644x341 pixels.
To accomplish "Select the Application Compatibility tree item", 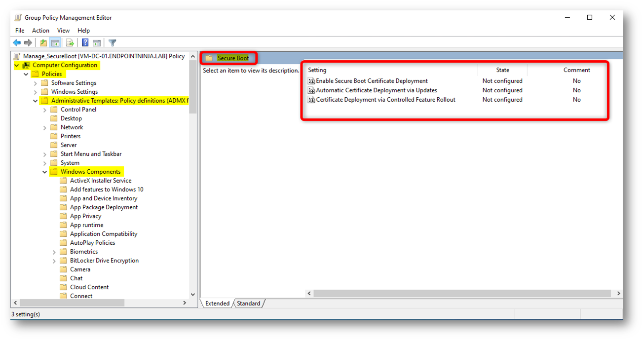I will pos(104,234).
